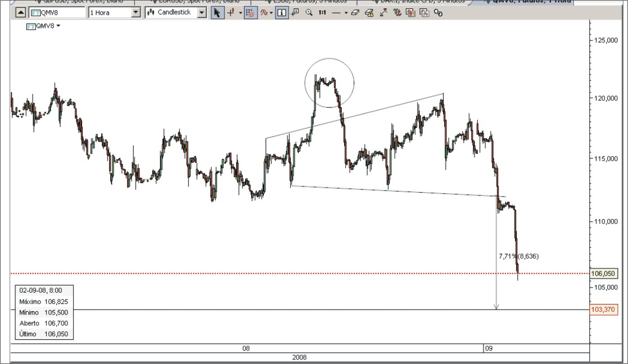Click the Último 106,050 row
Viewport: 628px width, 364px height.
pyautogui.click(x=44, y=334)
